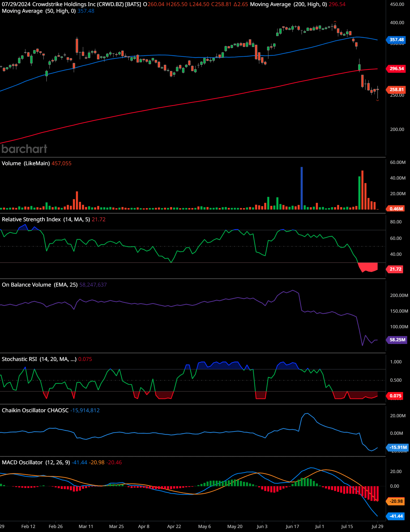Click the 450.00 price axis label
The image size is (410, 532).
(397, 4)
